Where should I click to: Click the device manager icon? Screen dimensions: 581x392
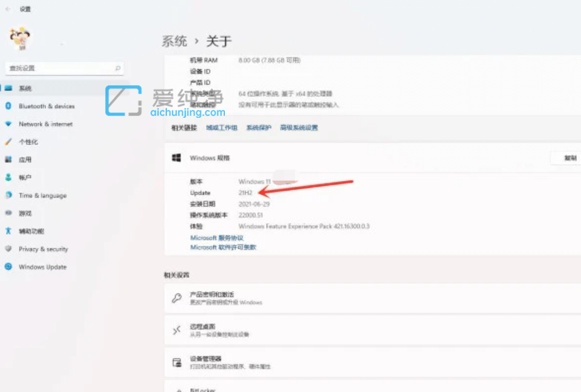(177, 362)
